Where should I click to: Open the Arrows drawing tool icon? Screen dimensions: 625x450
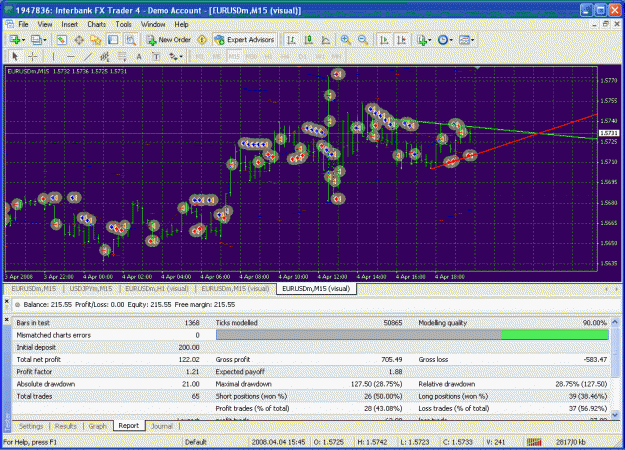[173, 57]
